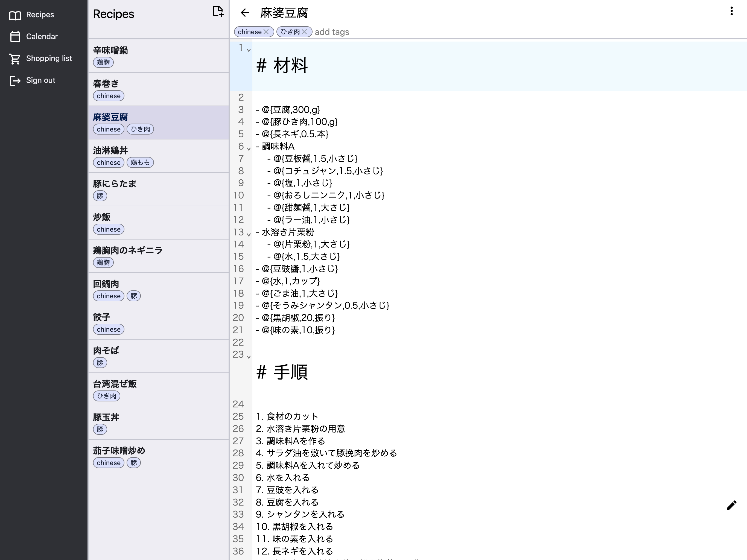The height and width of the screenshot is (560, 747).
Task: Open the 豚にらたま recipe
Action: pos(158,189)
